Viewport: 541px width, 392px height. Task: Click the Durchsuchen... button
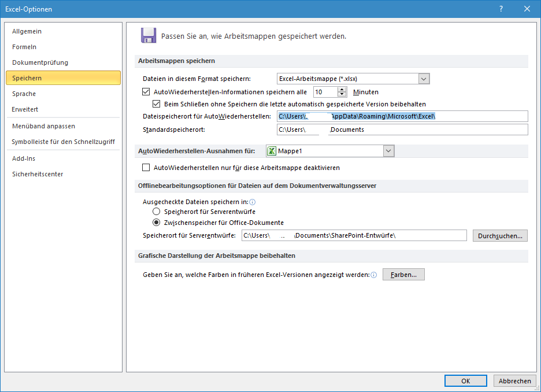[500, 236]
